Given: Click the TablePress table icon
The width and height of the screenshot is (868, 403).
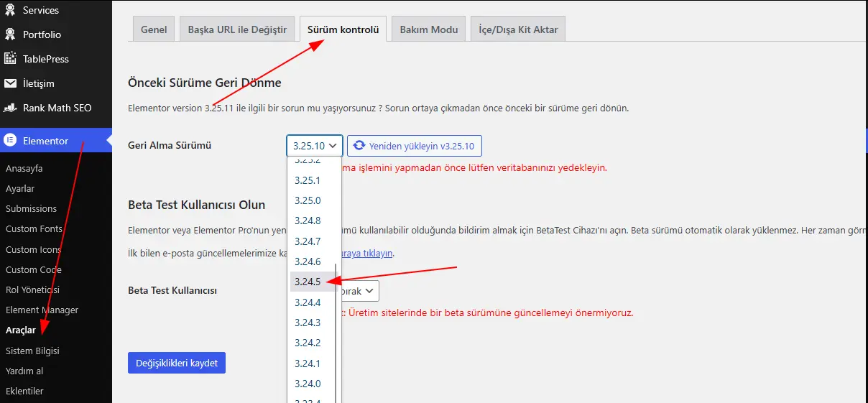Looking at the screenshot, I should click(10, 59).
